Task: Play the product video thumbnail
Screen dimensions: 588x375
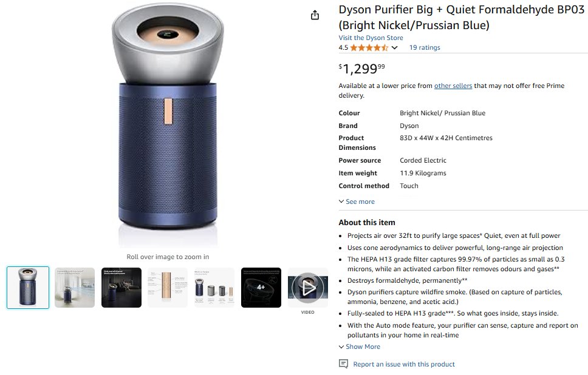Action: pyautogui.click(x=308, y=288)
